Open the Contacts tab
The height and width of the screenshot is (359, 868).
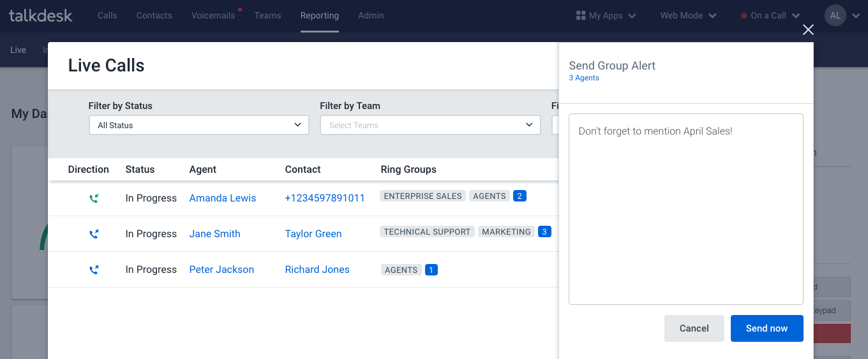click(154, 15)
